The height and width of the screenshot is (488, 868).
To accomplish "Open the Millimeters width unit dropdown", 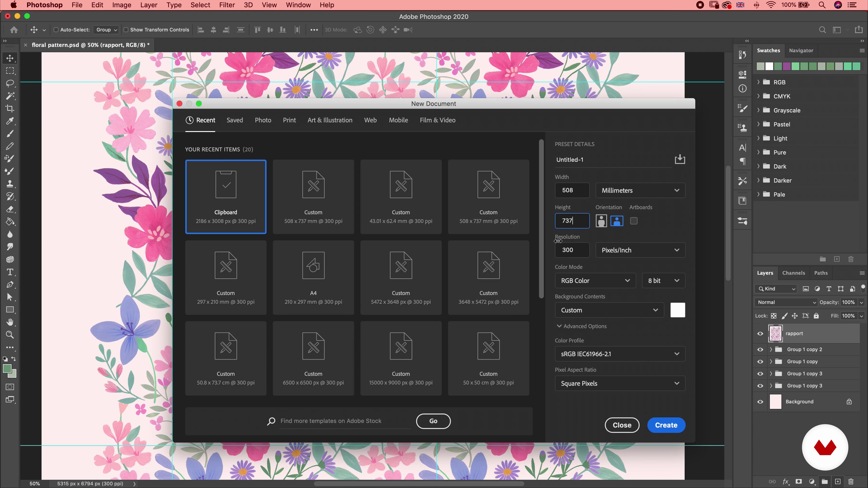I will click(x=640, y=190).
